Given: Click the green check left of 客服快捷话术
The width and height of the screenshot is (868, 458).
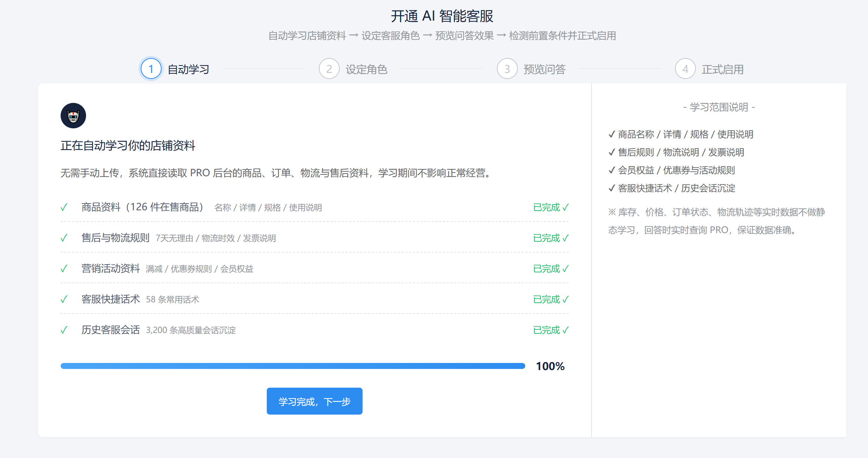Looking at the screenshot, I should point(64,299).
